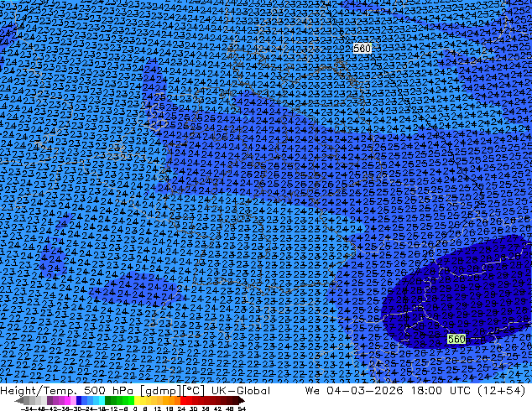Click the UK-Global model name
Image resolution: width=532 pixels, height=411 pixels.
[241, 391]
